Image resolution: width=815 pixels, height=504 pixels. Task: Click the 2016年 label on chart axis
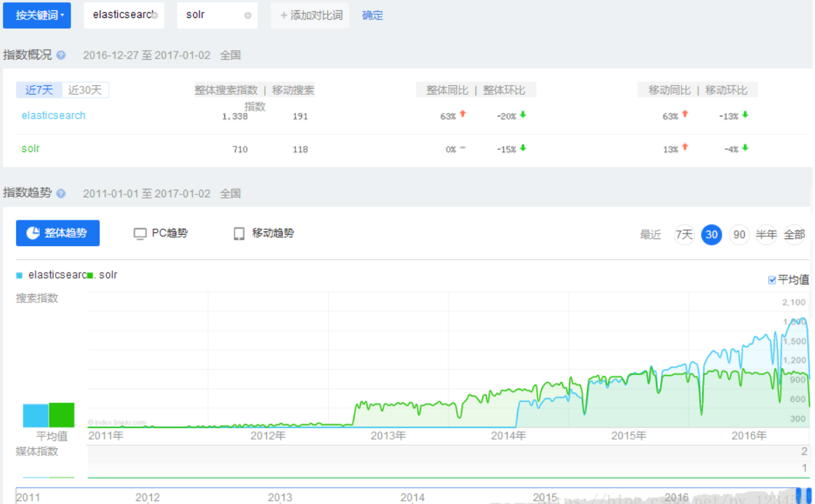[x=749, y=436]
